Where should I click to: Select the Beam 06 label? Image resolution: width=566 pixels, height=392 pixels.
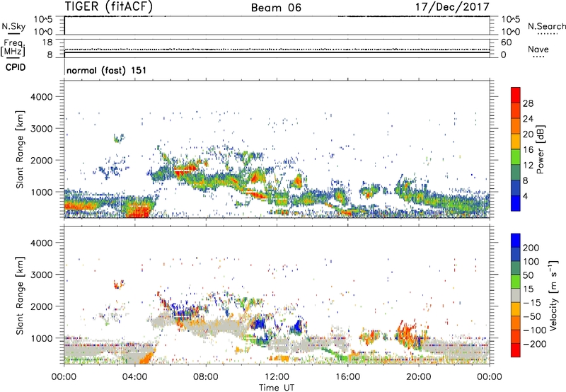276,8
